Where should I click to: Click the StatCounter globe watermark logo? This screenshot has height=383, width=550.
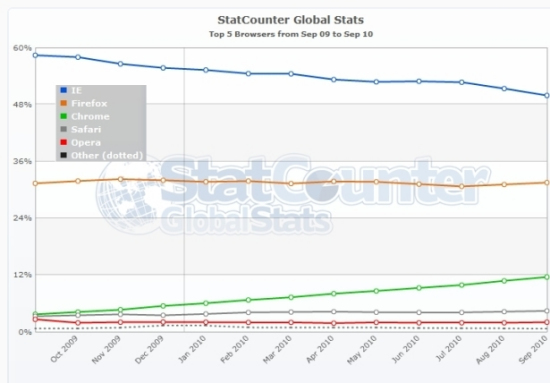128,196
